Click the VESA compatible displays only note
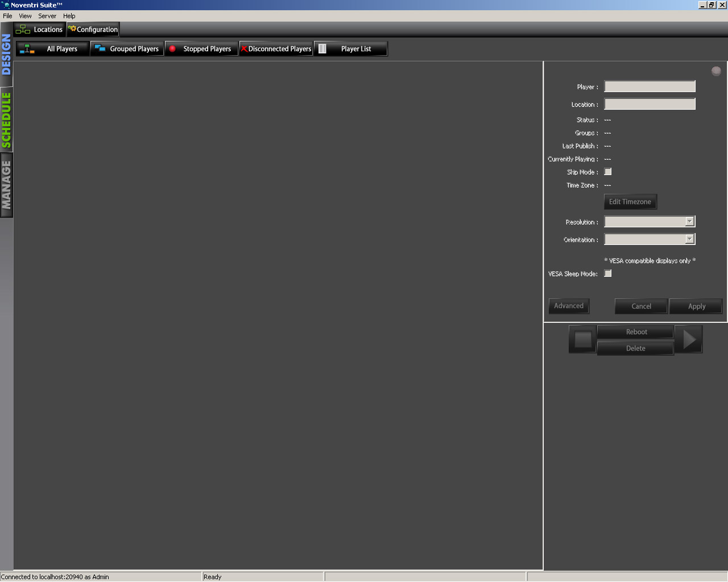 [650, 261]
